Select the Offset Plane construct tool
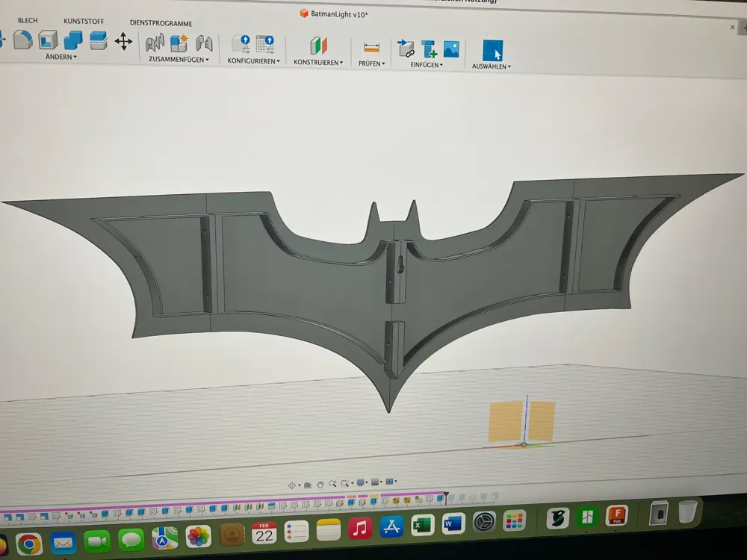The height and width of the screenshot is (560, 747). click(318, 46)
